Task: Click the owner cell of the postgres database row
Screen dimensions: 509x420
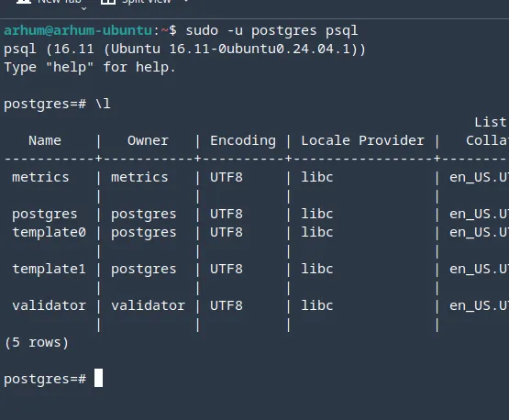Action: 144,215
